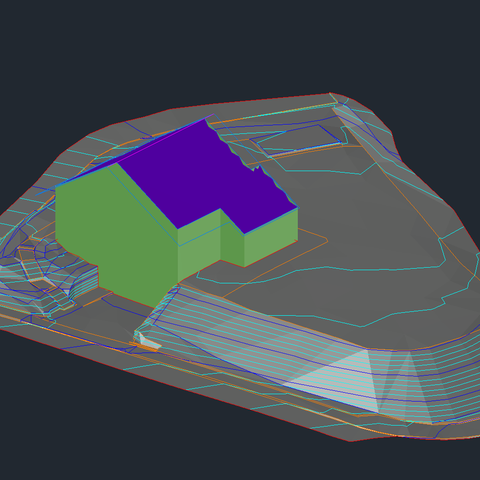Select the green wall of the small side extension

click(270, 237)
